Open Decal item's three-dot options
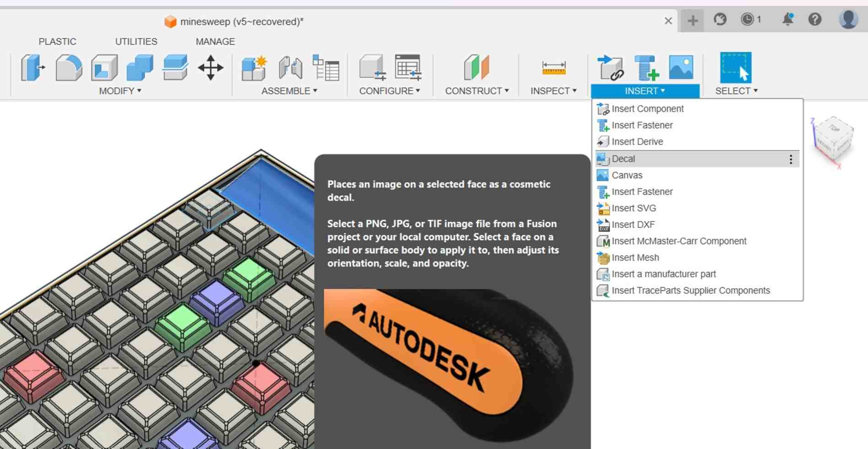This screenshot has height=449, width=868. coord(791,159)
